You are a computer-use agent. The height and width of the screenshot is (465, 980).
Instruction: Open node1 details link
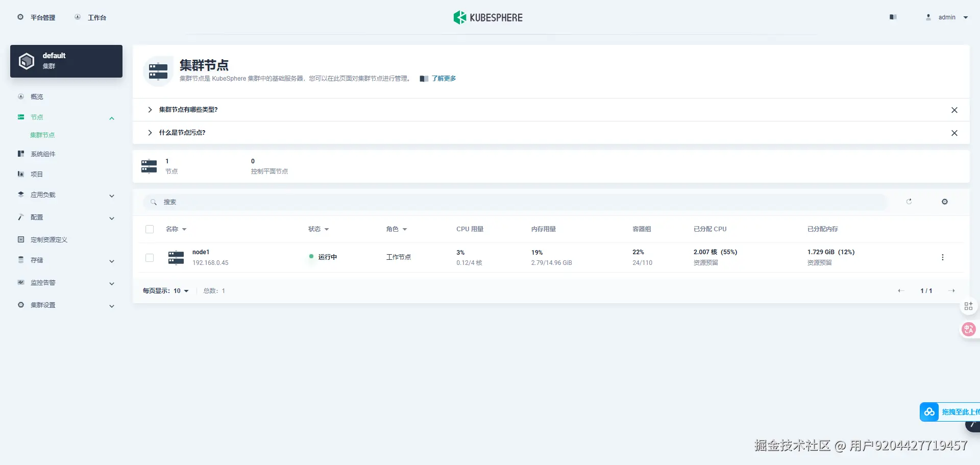(x=201, y=252)
